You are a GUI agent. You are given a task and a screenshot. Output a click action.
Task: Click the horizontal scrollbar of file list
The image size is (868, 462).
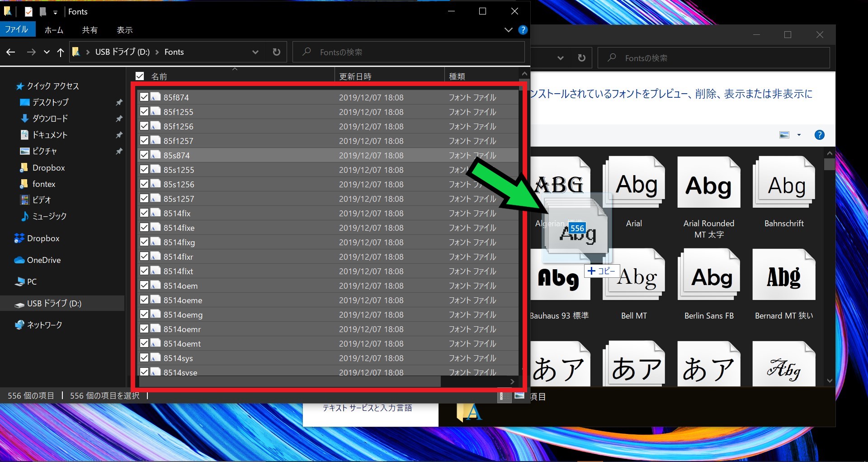tap(290, 381)
